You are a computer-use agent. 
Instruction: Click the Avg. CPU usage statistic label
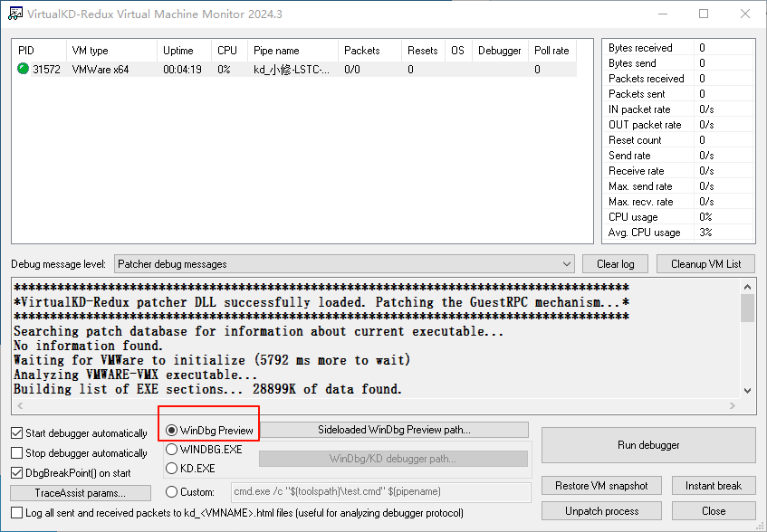pos(644,233)
